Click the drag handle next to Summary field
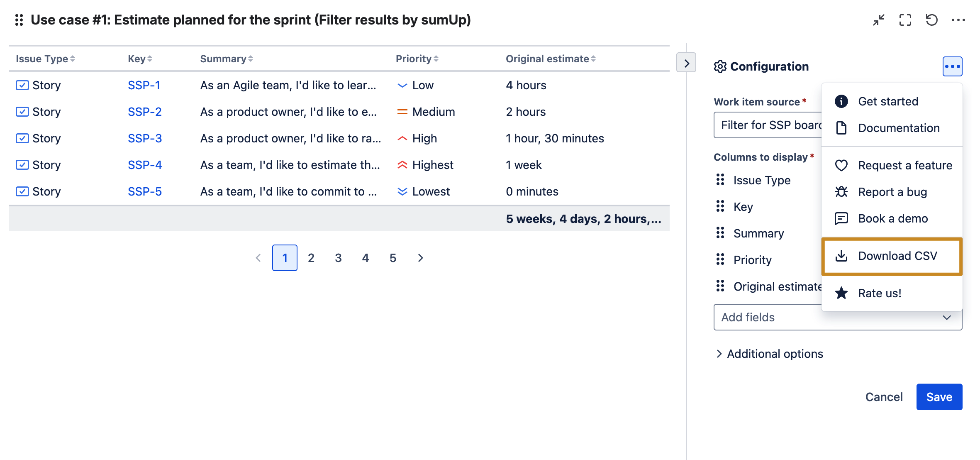 [x=720, y=233]
